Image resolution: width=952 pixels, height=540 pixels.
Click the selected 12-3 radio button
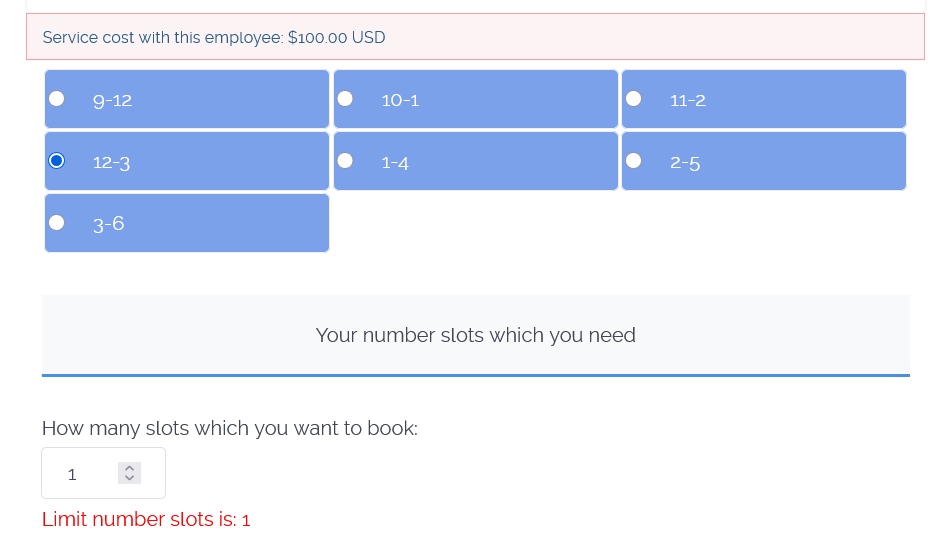pyautogui.click(x=57, y=160)
